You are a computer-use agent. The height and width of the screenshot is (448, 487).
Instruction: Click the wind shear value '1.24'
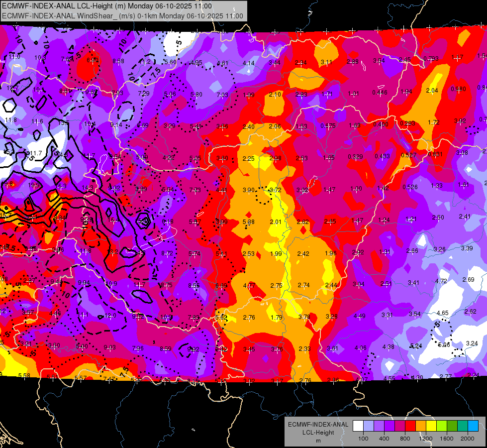[384, 220]
